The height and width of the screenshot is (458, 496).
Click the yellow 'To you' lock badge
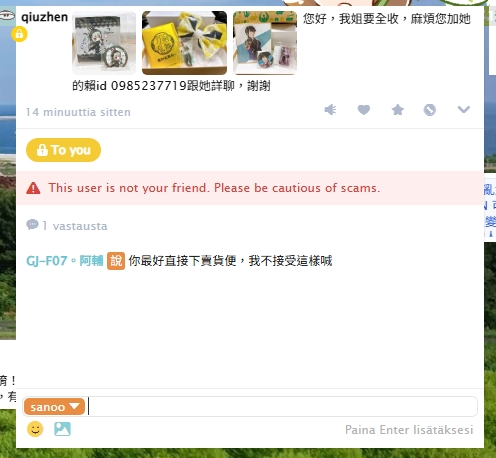click(x=63, y=150)
